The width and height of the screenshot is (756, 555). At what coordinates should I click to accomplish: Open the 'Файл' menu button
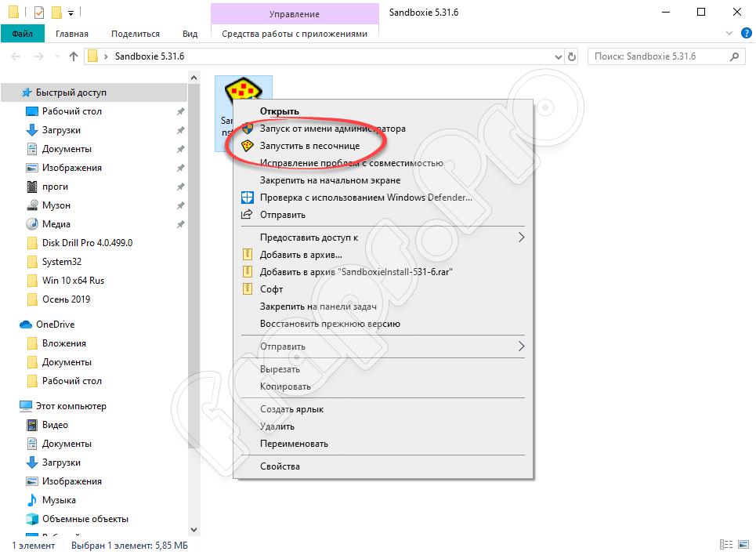click(x=22, y=34)
